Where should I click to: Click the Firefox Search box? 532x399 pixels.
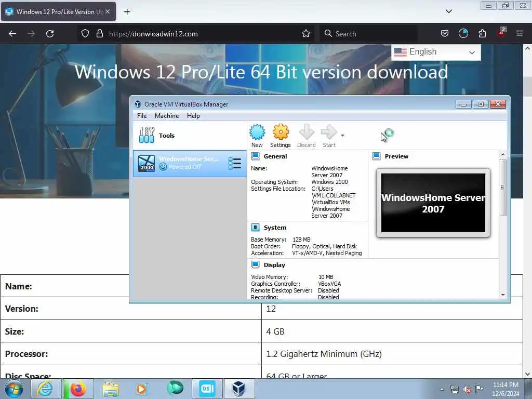point(368,34)
